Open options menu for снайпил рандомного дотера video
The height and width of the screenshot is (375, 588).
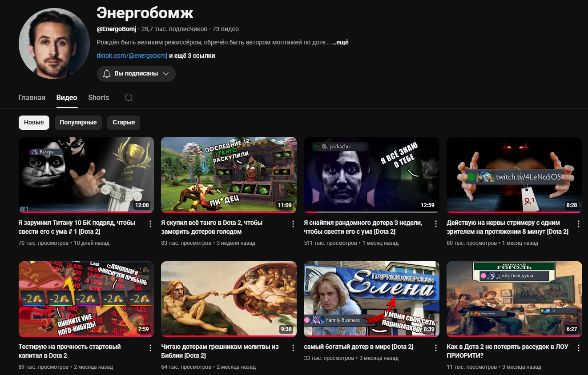point(436,224)
